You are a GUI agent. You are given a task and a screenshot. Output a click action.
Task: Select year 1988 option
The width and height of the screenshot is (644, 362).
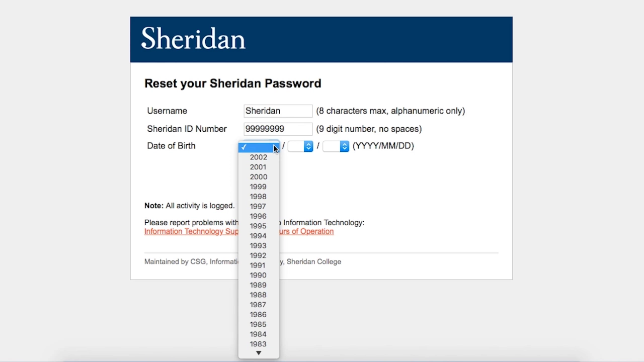coord(259,295)
